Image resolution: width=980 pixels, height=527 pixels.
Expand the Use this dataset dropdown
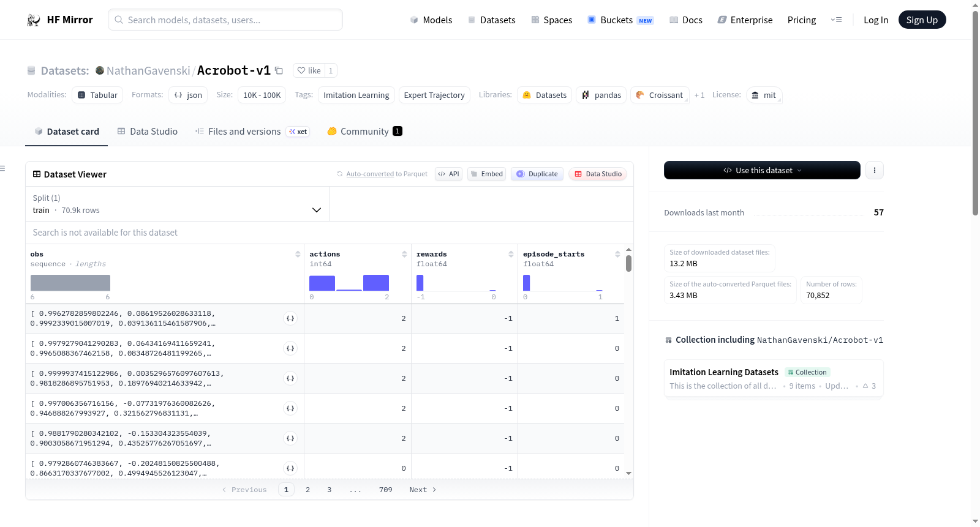[762, 170]
